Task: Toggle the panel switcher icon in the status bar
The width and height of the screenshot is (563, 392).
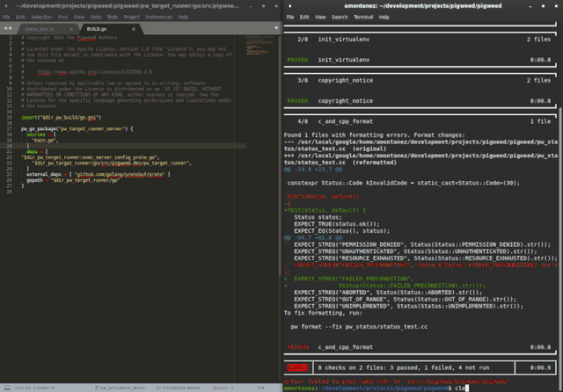Action: [x=7, y=388]
